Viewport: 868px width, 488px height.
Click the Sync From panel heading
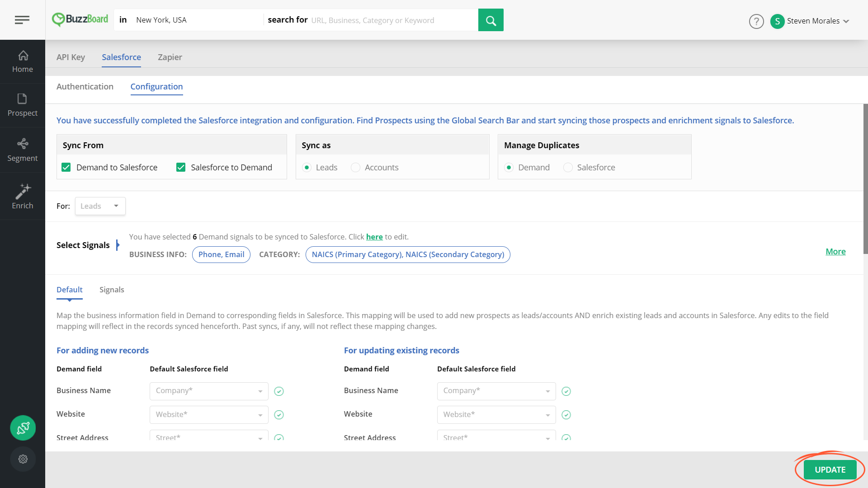tap(83, 145)
